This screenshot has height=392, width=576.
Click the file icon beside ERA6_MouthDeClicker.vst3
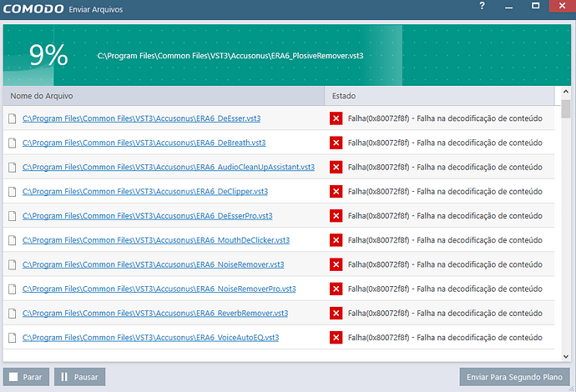(13, 240)
